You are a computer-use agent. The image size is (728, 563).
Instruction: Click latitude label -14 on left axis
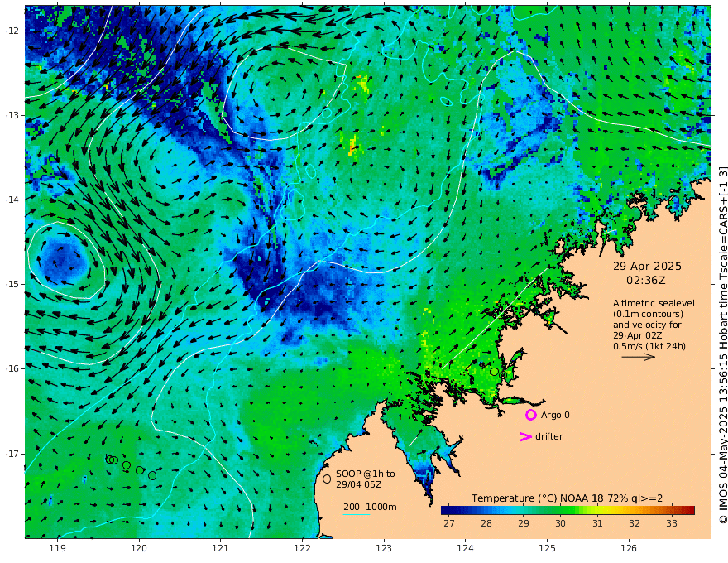coord(12,200)
